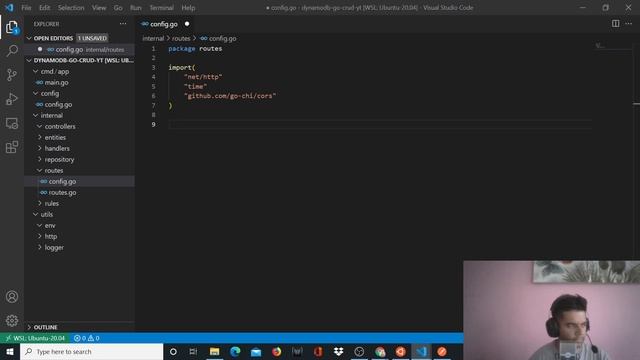The width and height of the screenshot is (640, 360).
Task: Open the Manage gear icon
Action: 12,321
